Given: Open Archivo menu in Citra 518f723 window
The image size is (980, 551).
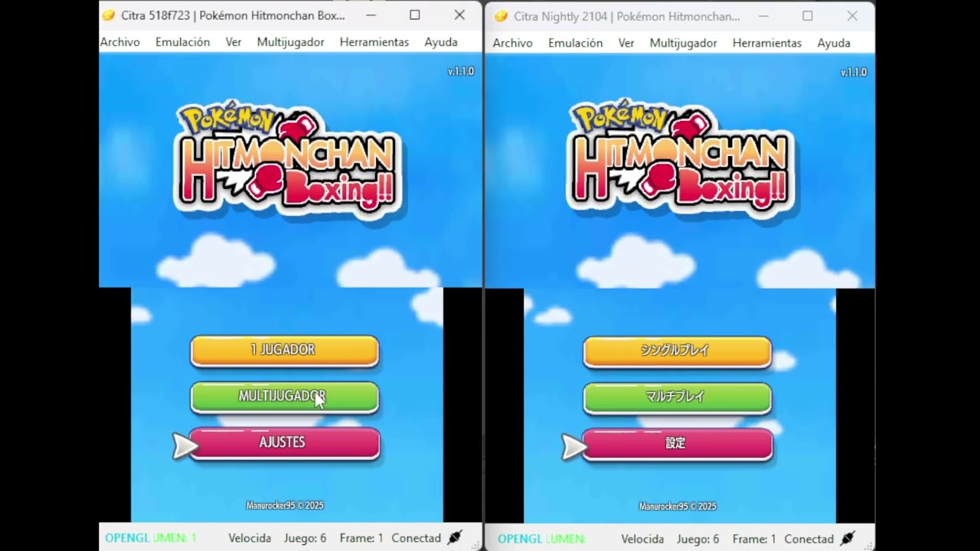Looking at the screenshot, I should tap(120, 42).
